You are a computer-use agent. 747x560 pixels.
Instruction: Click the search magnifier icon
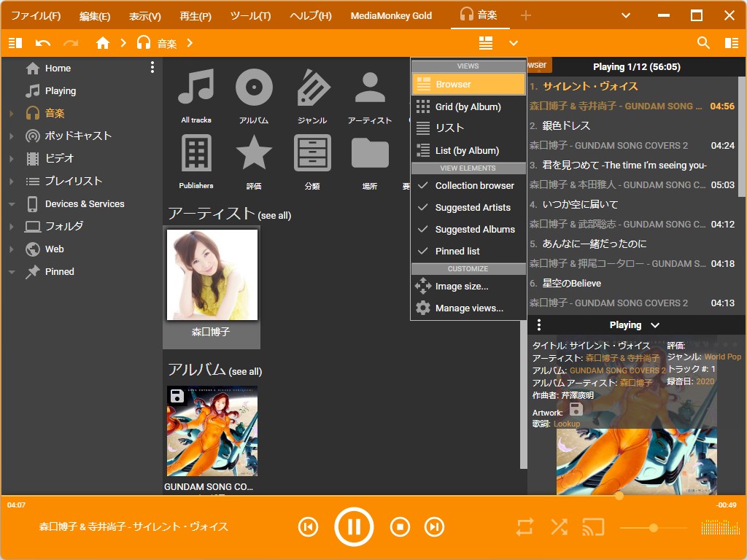pos(703,43)
